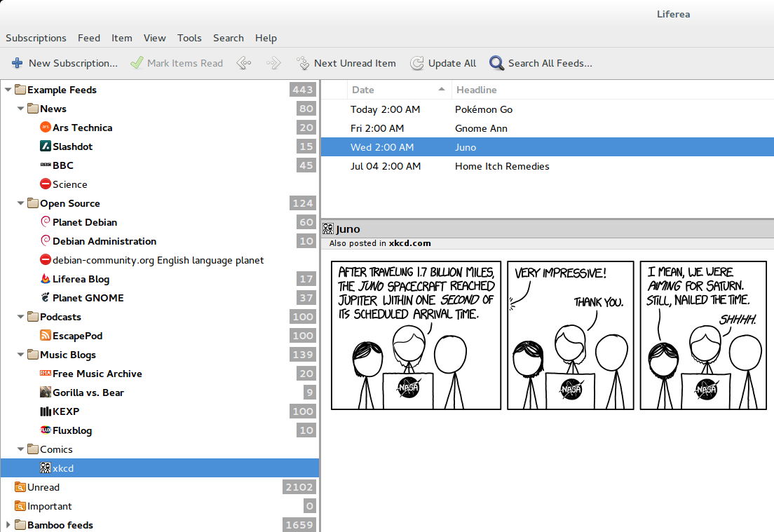This screenshot has width=774, height=532.
Task: Click the Gorilla vs. Bear icon
Action: [46, 393]
